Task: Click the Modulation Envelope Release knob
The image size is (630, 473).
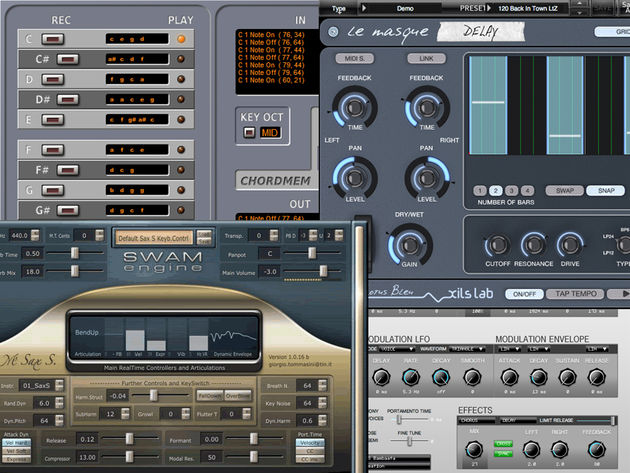Action: 596,377
